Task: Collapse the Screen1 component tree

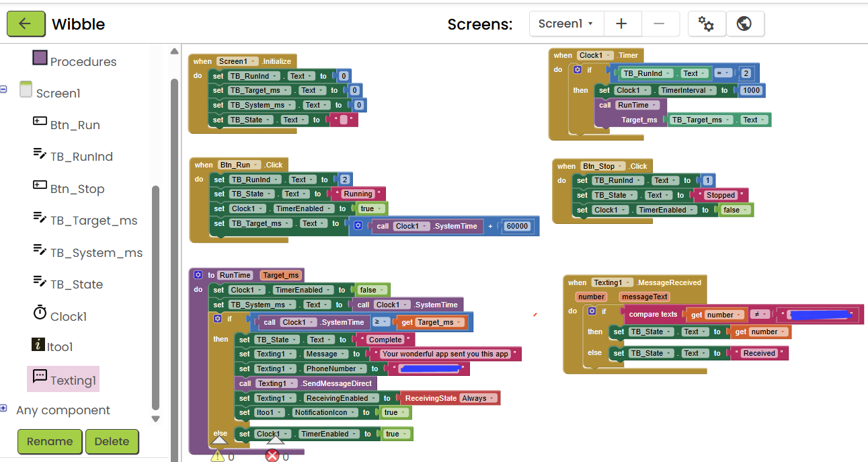Action: [x=4, y=89]
